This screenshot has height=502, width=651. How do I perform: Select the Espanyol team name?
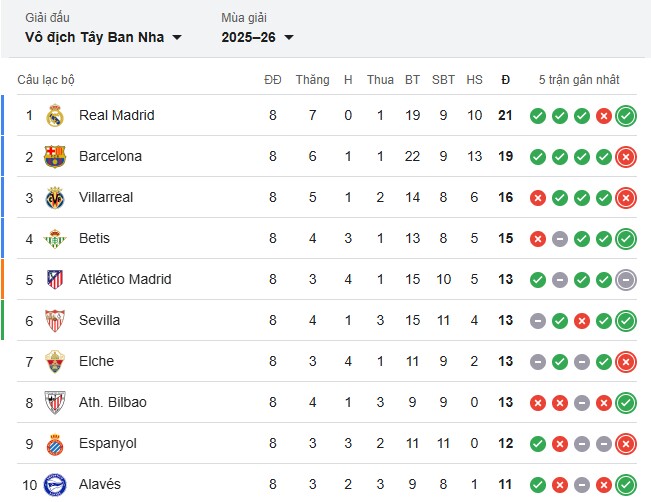107,443
